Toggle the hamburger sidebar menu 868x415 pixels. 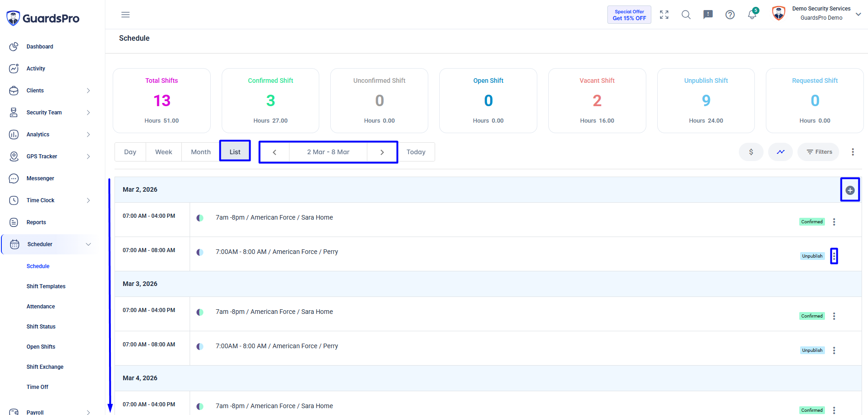click(126, 15)
